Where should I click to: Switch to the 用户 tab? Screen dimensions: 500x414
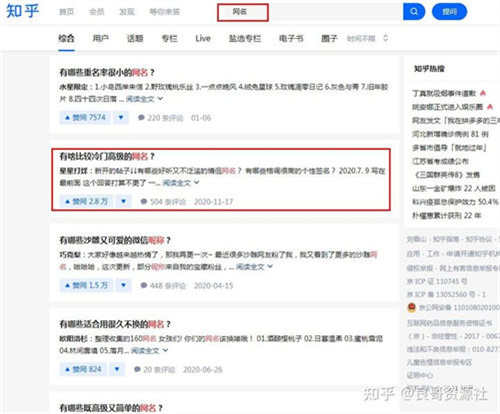[x=101, y=38]
